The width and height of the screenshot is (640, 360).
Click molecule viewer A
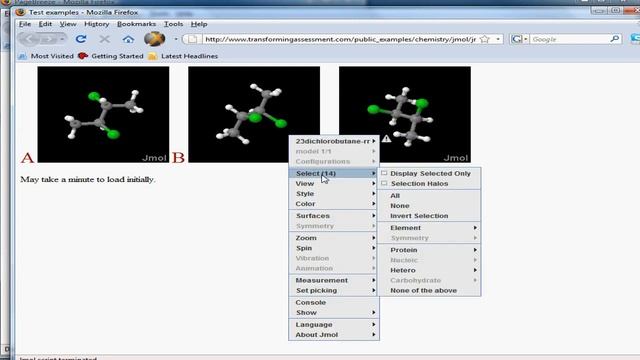(103, 114)
